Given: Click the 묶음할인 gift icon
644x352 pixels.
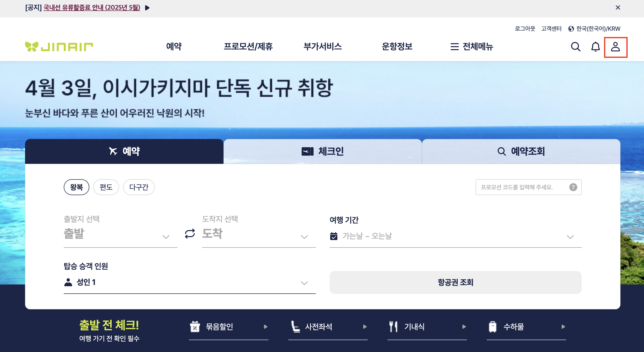Looking at the screenshot, I should pyautogui.click(x=195, y=326).
